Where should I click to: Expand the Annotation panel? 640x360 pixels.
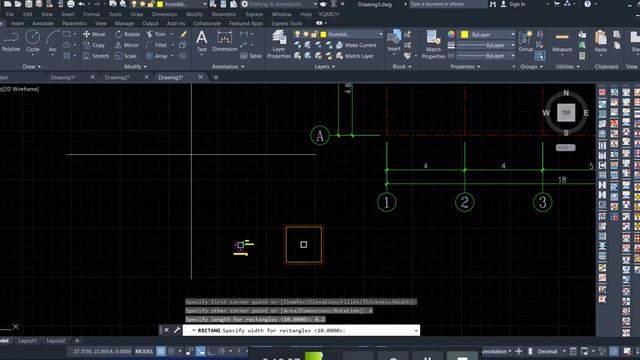pos(228,67)
